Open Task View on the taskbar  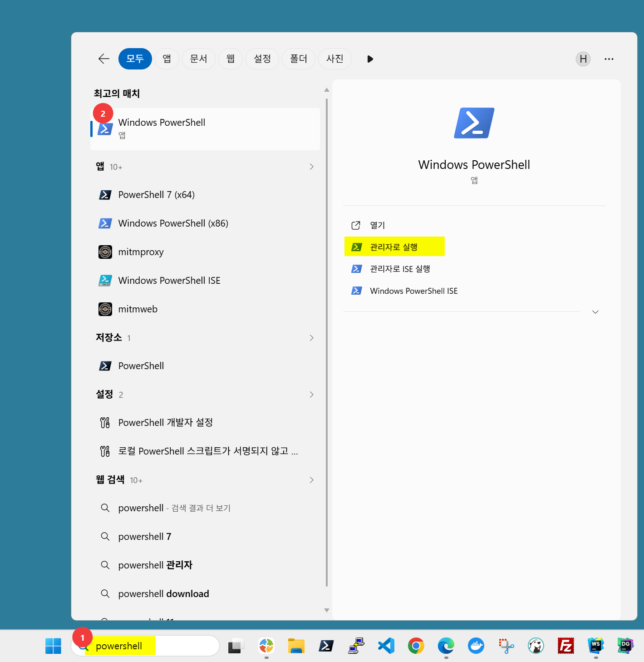[235, 646]
